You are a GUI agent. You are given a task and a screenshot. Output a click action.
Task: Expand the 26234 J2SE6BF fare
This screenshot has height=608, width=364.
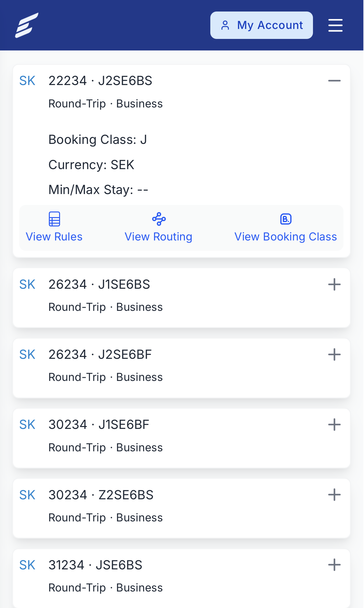click(334, 354)
